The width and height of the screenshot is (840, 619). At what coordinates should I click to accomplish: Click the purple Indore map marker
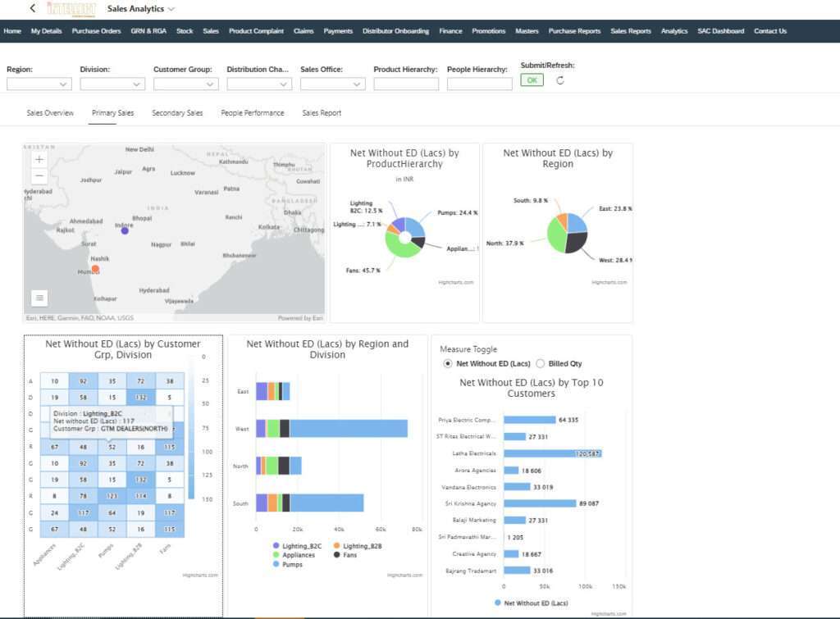(x=125, y=230)
